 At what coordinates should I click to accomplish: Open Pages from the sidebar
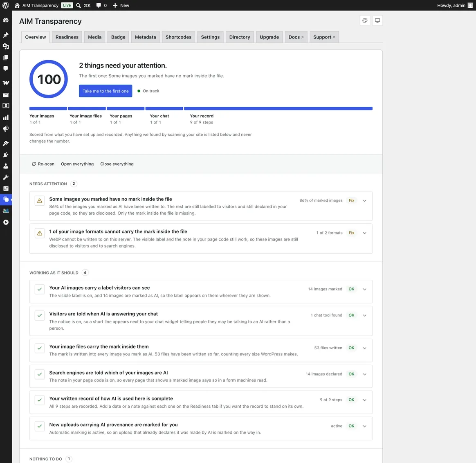6,57
